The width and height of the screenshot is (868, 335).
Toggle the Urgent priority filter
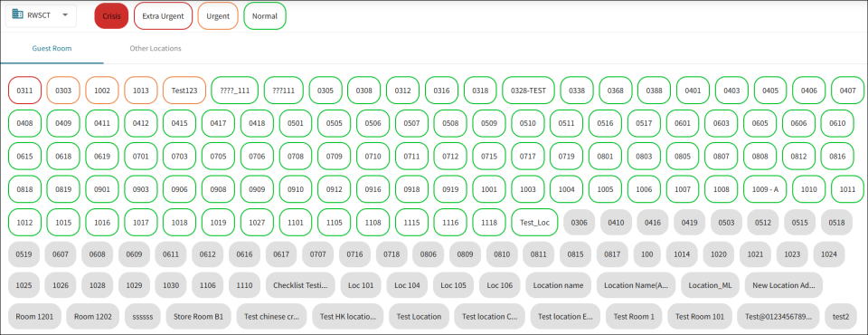(218, 16)
